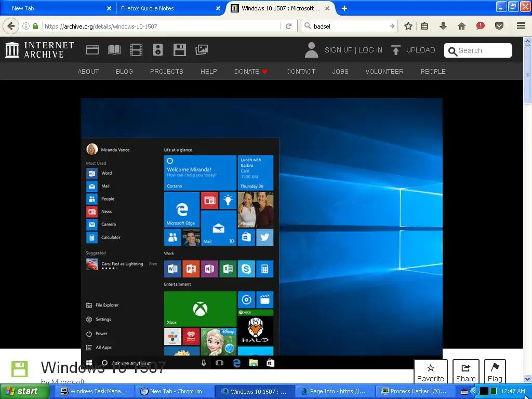
Task: Select the Windows 10 1507 tab
Action: click(x=280, y=8)
